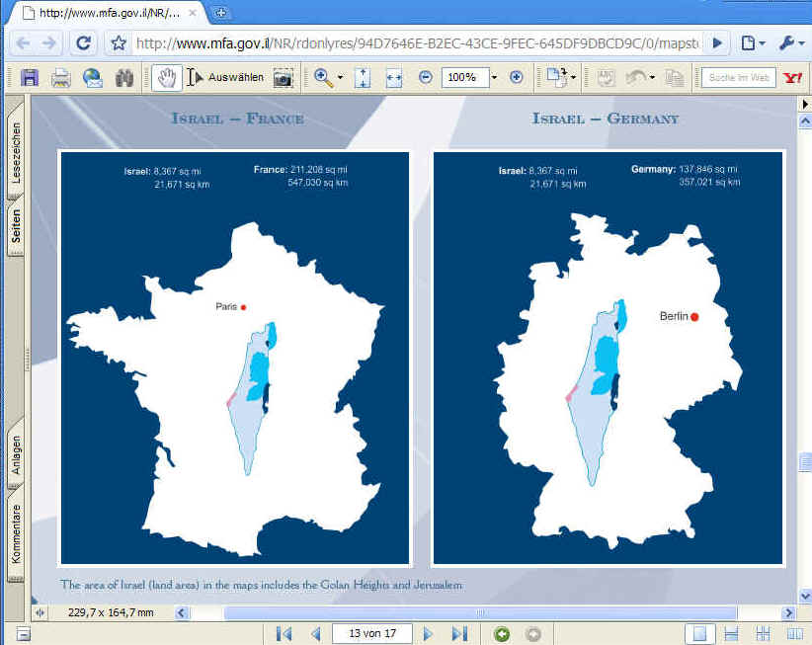812x645 pixels.
Task: Bookmark page with the star icon
Action: pos(119,42)
